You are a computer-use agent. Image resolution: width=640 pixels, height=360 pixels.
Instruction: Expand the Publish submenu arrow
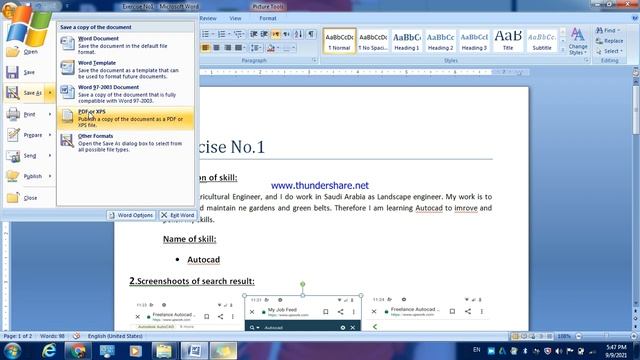(50, 176)
